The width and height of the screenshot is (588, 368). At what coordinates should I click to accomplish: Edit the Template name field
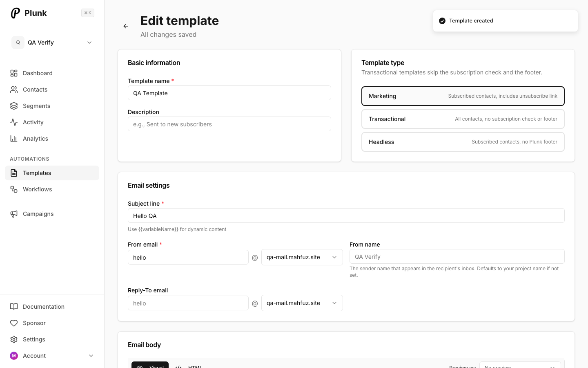coord(229,93)
